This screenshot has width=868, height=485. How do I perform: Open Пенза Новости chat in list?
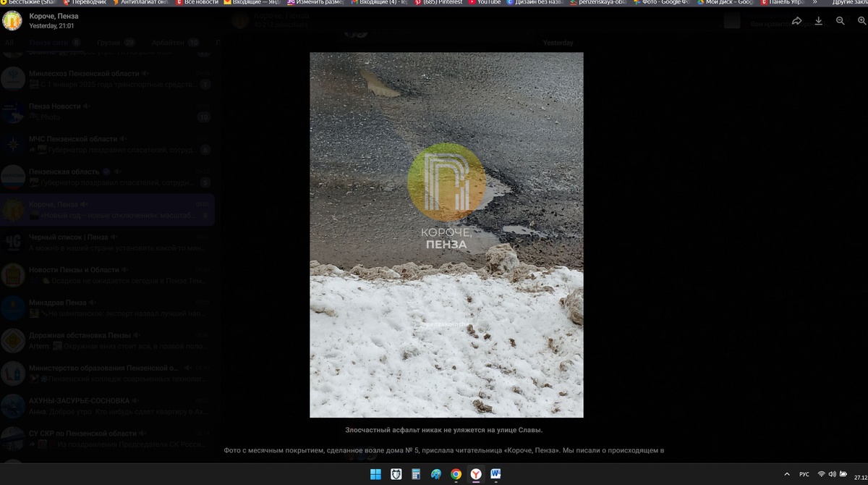[x=107, y=111]
